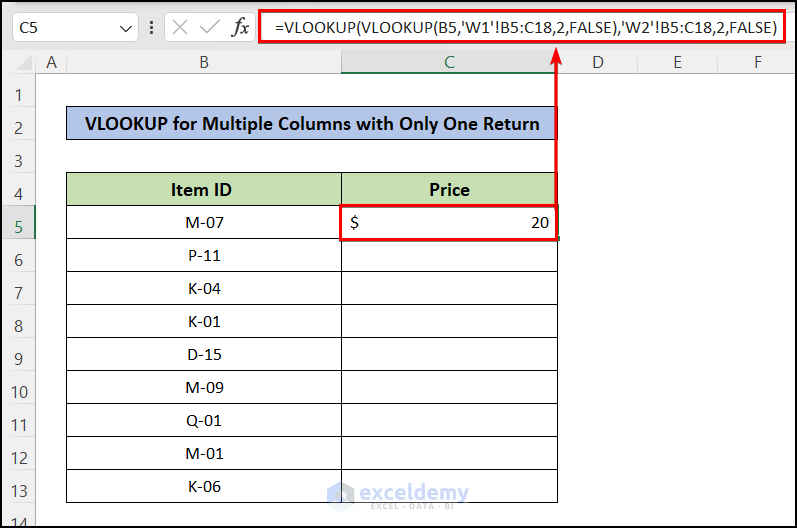This screenshot has width=797, height=528.
Task: Select the 'Item ID' header cell
Action: pyautogui.click(x=204, y=190)
